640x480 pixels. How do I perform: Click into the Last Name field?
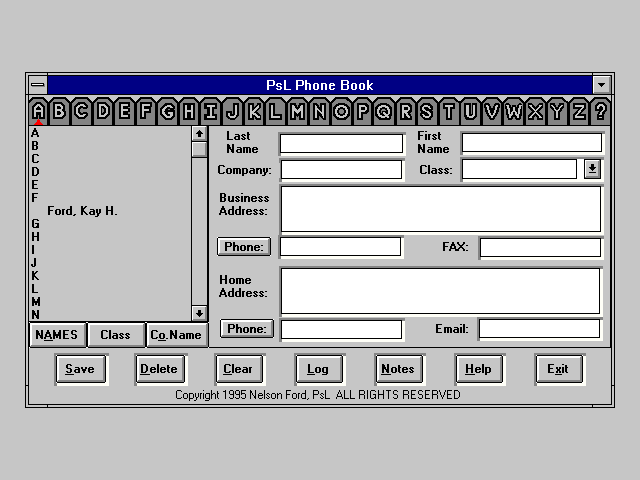[x=341, y=143]
